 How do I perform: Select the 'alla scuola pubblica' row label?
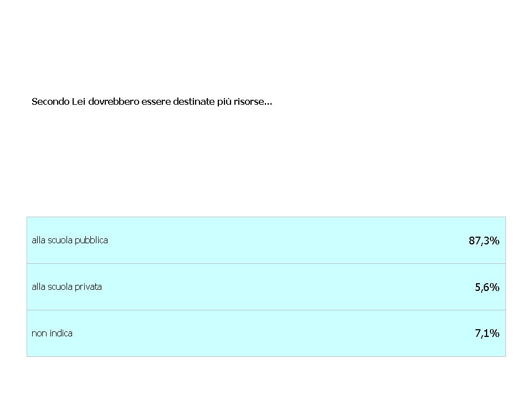tap(70, 240)
